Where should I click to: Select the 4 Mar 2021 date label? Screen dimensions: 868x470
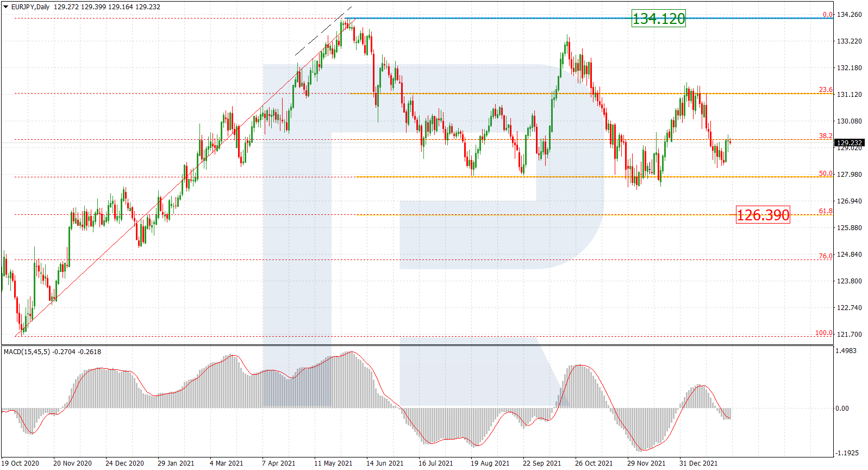[226, 463]
